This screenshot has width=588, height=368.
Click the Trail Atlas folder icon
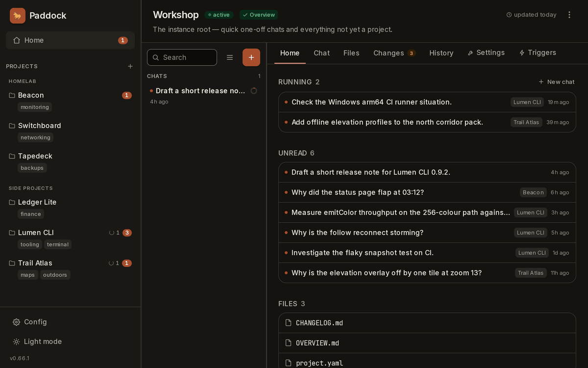click(x=12, y=263)
